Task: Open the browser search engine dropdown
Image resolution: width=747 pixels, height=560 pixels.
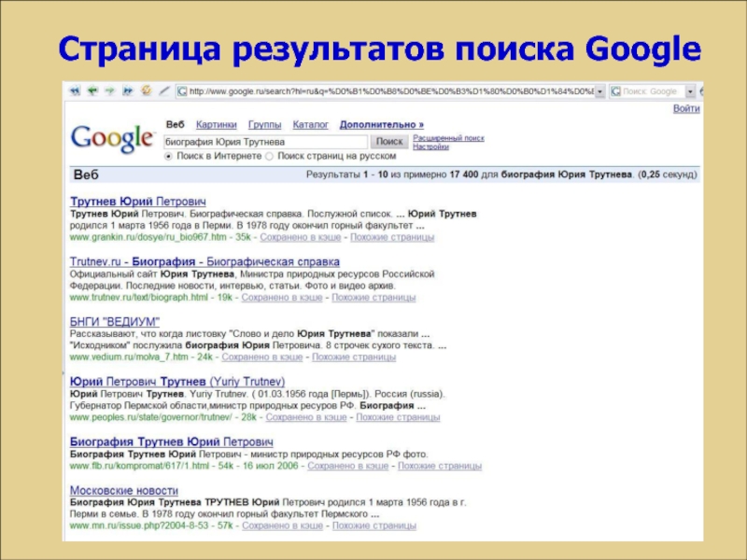Action: [x=690, y=91]
